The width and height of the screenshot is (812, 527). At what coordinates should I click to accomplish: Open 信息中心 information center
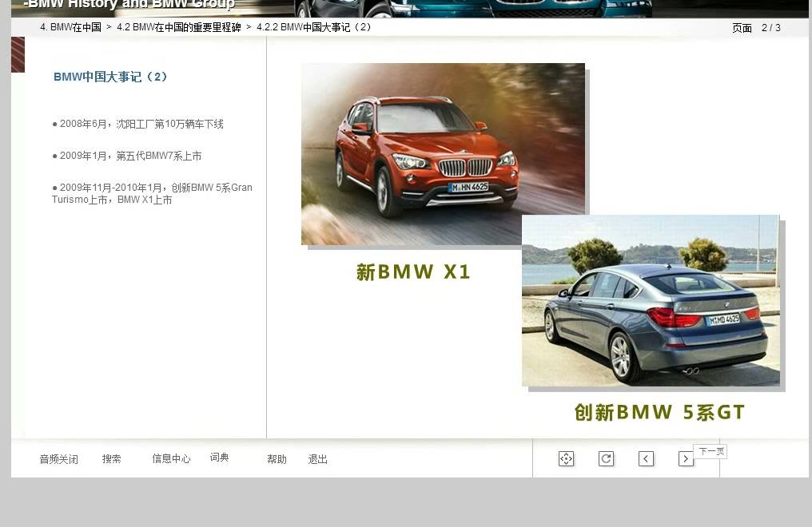[x=171, y=459]
